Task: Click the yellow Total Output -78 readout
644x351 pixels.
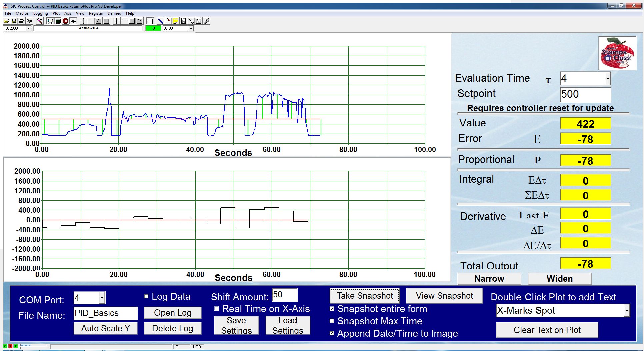Action: 585,263
